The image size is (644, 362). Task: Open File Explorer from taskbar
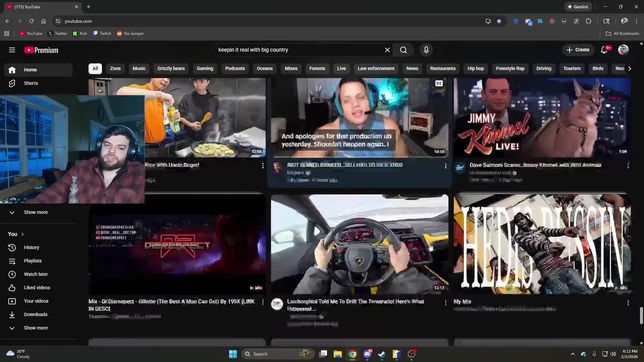(338, 354)
